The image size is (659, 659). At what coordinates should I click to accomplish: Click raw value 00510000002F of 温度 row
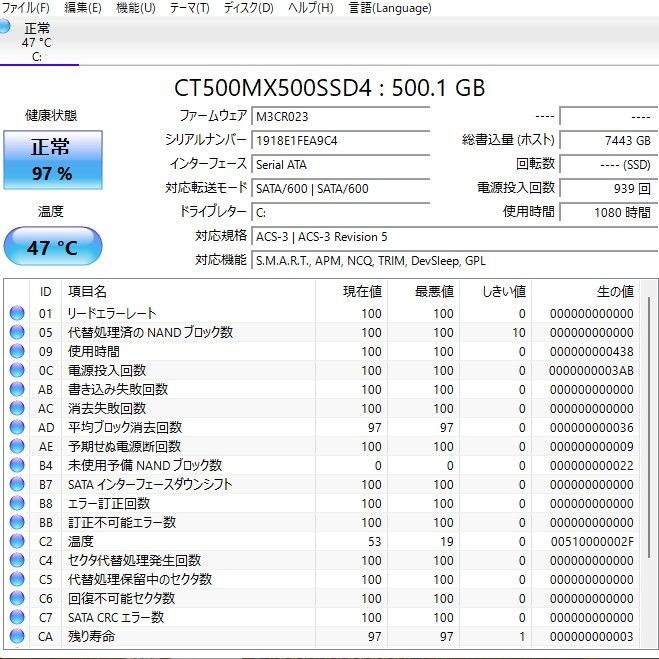coord(592,542)
